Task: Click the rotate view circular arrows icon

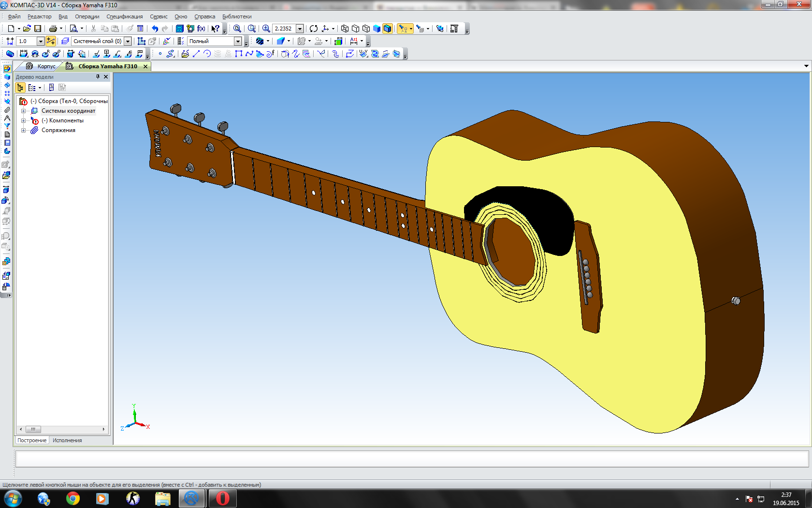Action: [314, 29]
